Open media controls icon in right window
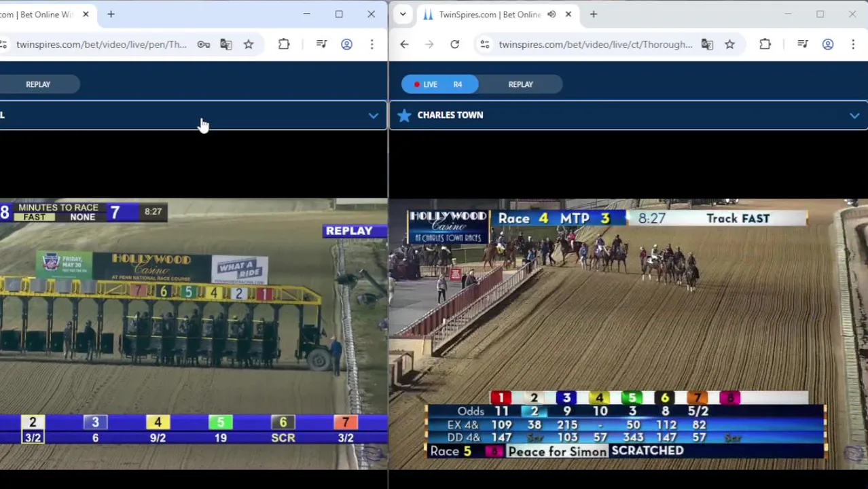868x489 pixels. [x=802, y=44]
